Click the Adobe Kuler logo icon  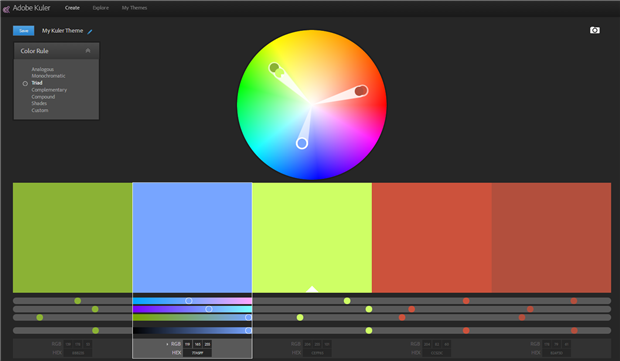(x=6, y=9)
